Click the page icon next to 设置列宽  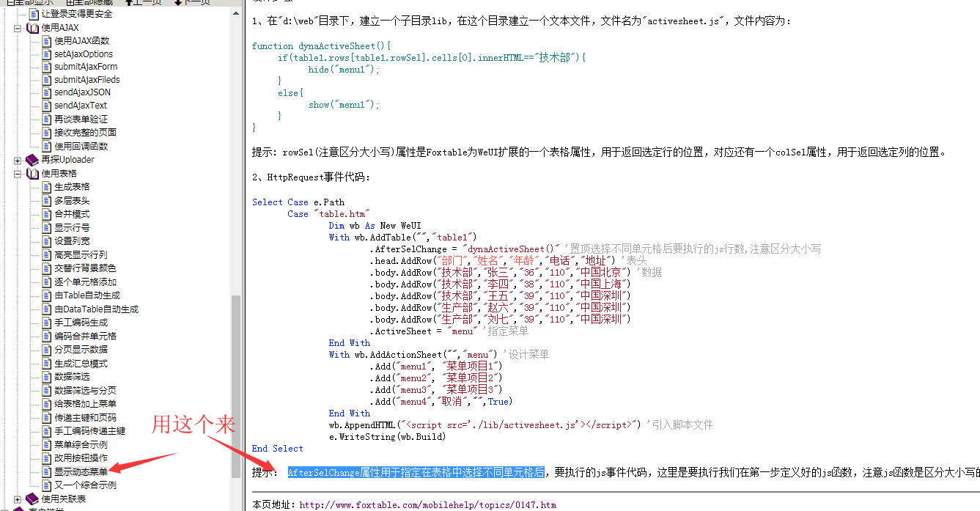47,241
